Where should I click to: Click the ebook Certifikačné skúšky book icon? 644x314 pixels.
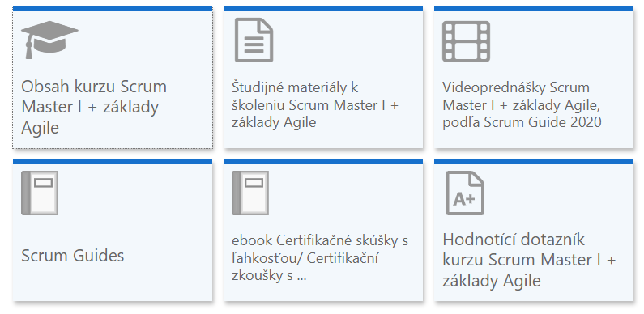(x=250, y=193)
